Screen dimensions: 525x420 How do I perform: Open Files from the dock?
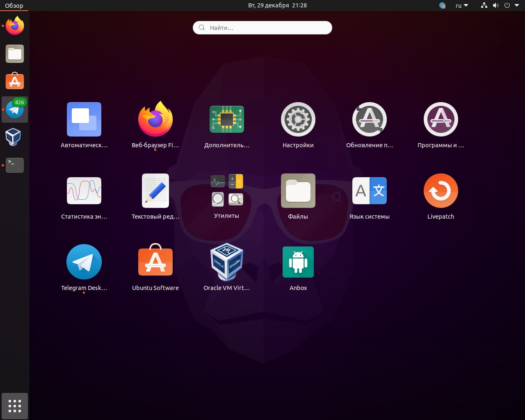pyautogui.click(x=15, y=54)
